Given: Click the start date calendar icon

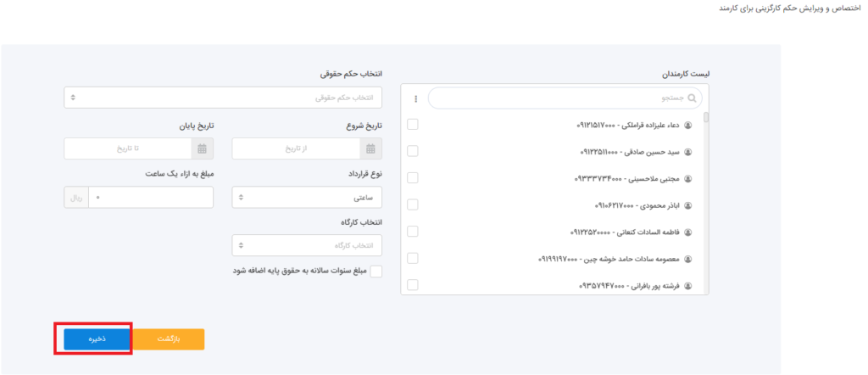Looking at the screenshot, I should click(371, 148).
